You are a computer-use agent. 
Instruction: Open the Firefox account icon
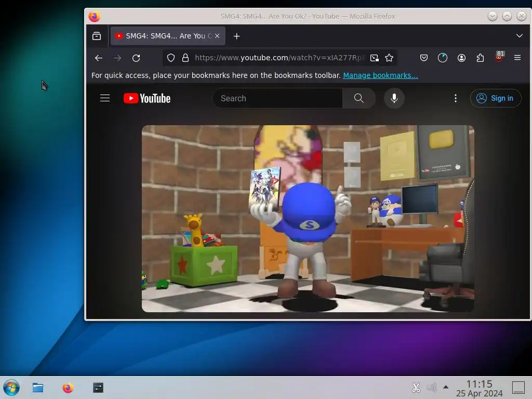coord(461,58)
